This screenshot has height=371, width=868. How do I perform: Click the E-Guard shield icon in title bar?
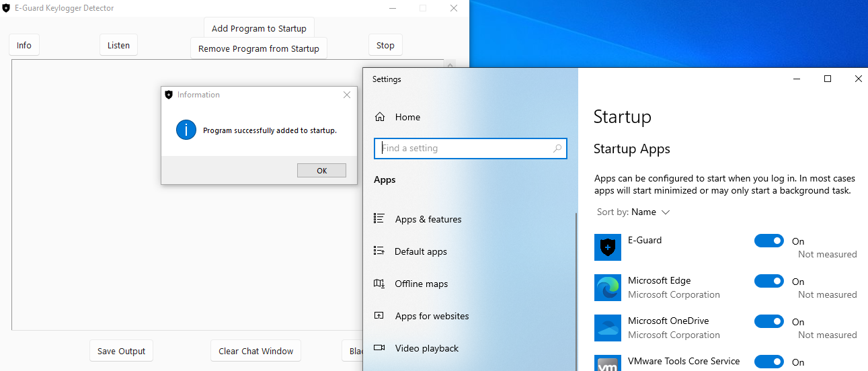(6, 8)
